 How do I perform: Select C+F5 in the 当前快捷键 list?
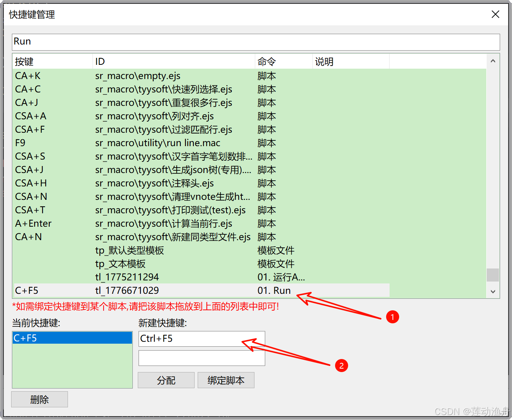pyautogui.click(x=72, y=338)
